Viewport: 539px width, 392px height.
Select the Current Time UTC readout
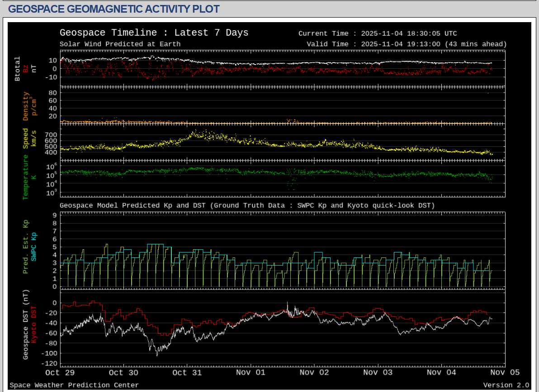click(378, 33)
